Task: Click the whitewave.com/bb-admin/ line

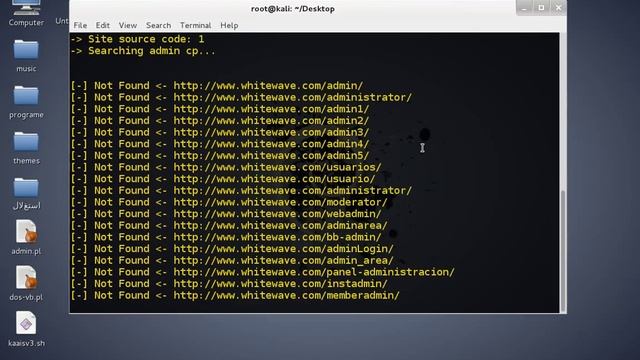Action: (226, 237)
